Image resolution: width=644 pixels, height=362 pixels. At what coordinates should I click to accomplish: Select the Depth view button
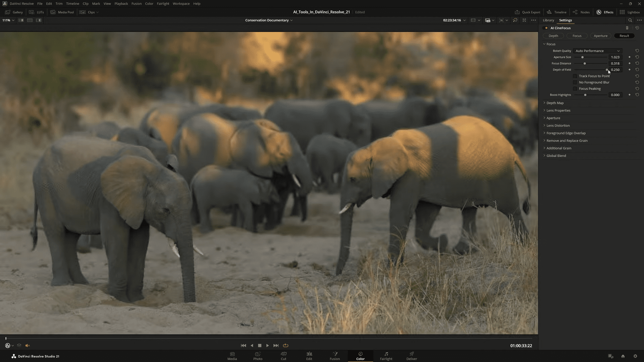pyautogui.click(x=553, y=36)
